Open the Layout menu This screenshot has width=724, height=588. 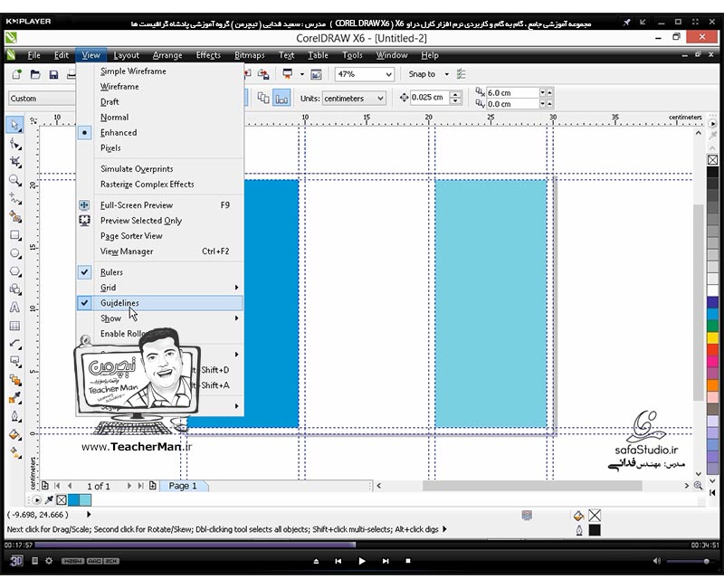126,55
